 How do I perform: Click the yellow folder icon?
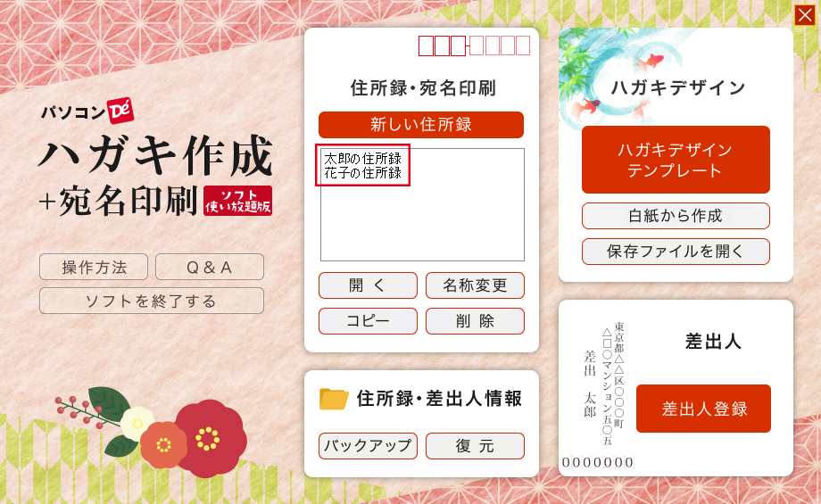coord(334,399)
